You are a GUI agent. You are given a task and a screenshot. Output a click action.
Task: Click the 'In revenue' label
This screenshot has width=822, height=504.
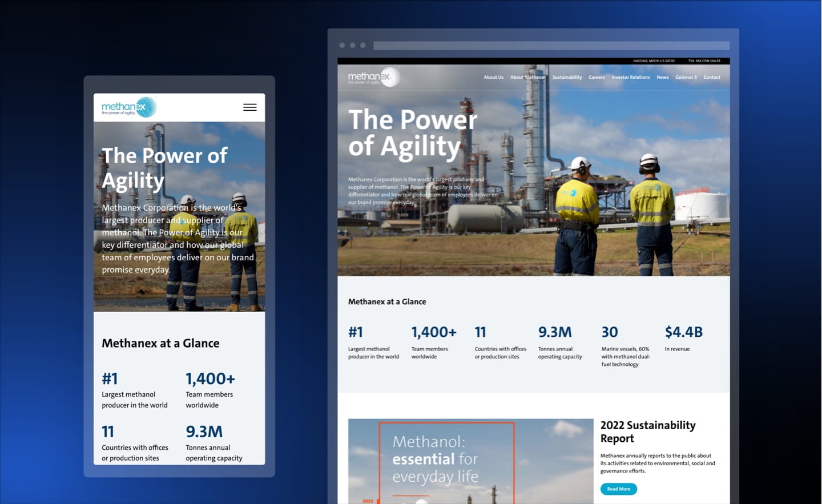[x=677, y=349]
